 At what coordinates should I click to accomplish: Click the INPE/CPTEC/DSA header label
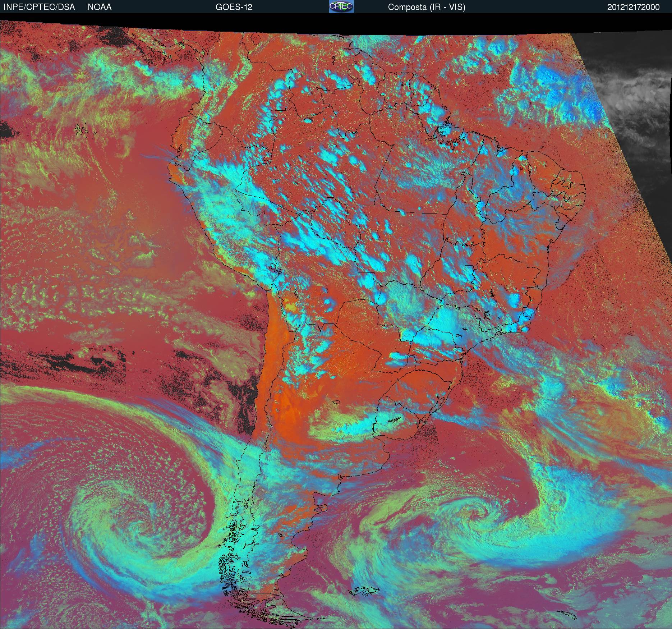pyautogui.click(x=39, y=7)
